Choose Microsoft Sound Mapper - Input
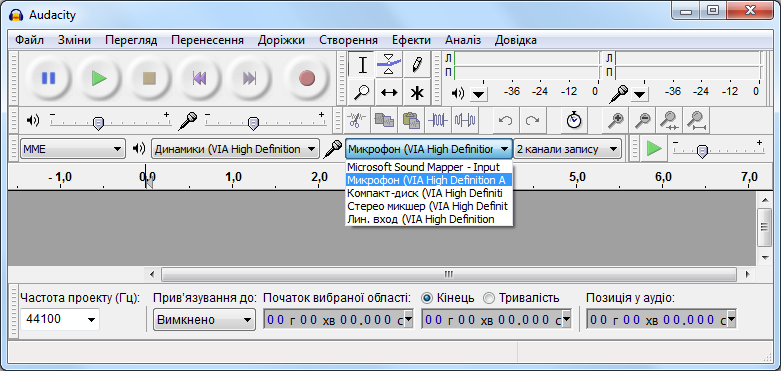This screenshot has width=781, height=371. click(x=429, y=167)
